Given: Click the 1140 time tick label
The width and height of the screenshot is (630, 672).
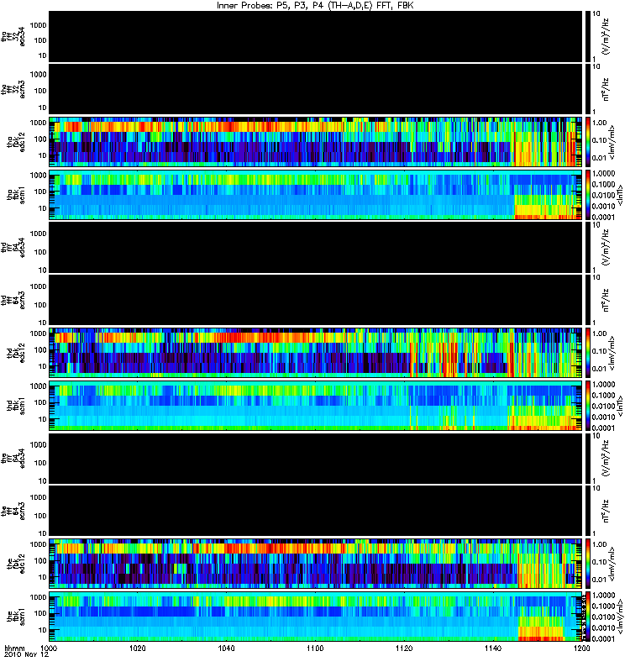Looking at the screenshot, I should (493, 648).
